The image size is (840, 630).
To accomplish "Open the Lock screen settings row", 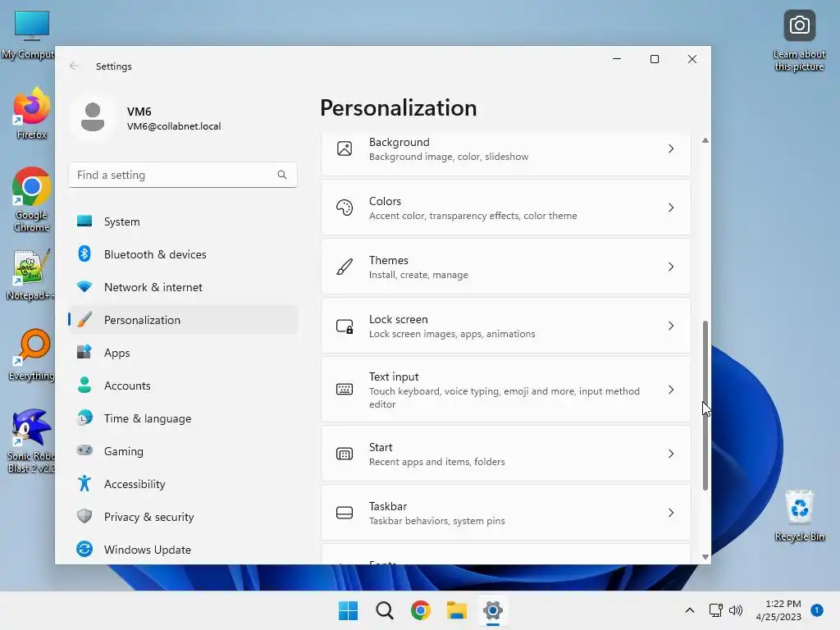I will pos(505,326).
